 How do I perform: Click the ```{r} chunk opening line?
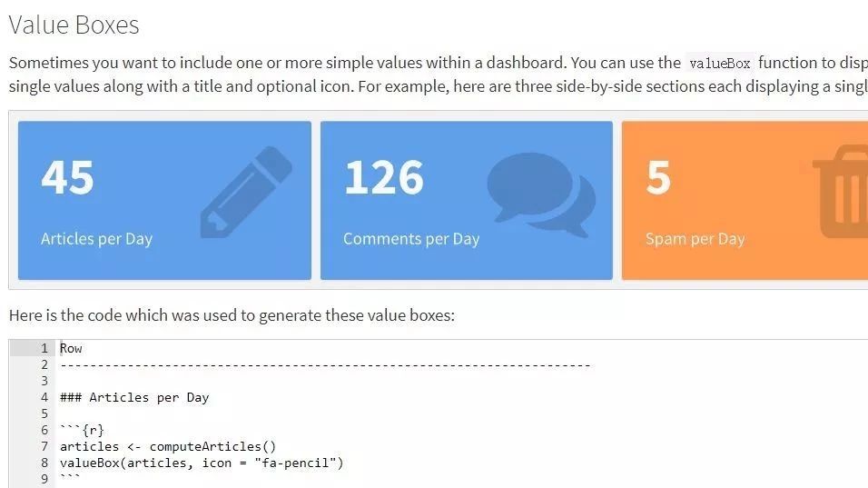pyautogui.click(x=82, y=430)
